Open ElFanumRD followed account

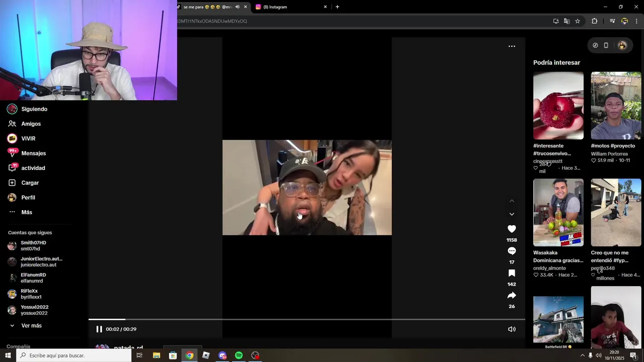click(27, 278)
